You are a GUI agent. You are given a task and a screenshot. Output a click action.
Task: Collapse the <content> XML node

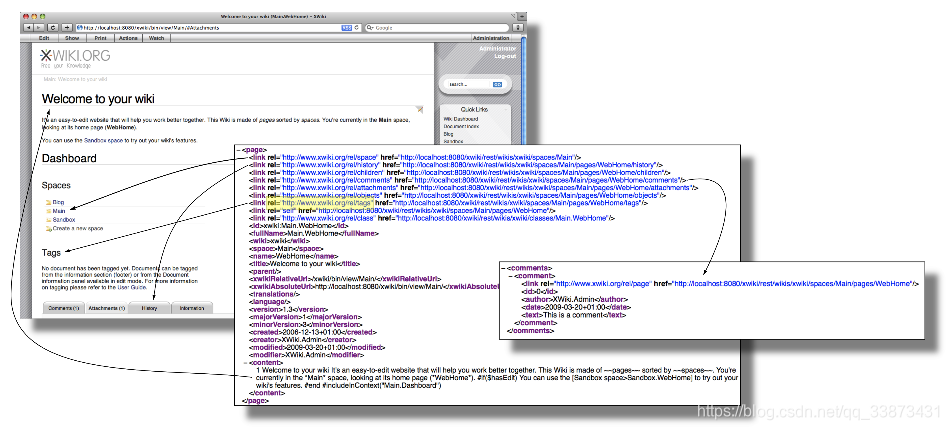point(245,362)
